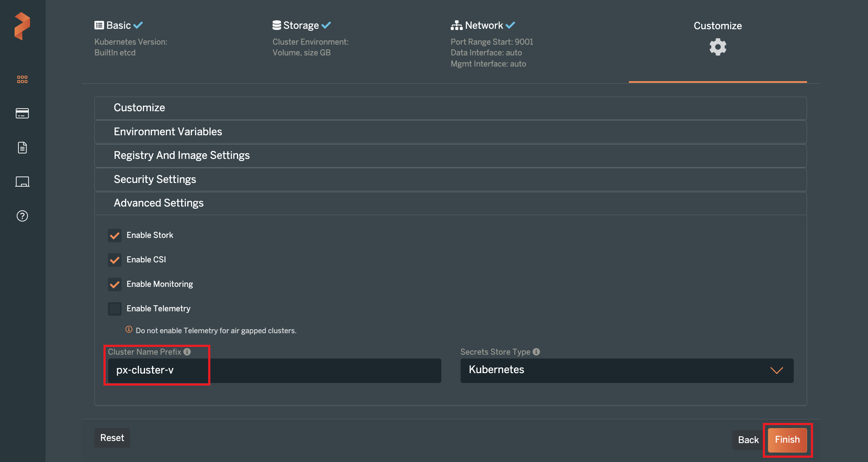Screen dimensions: 868x462
Task: Uncheck the Enable Monitoring checkbox
Action: point(115,284)
